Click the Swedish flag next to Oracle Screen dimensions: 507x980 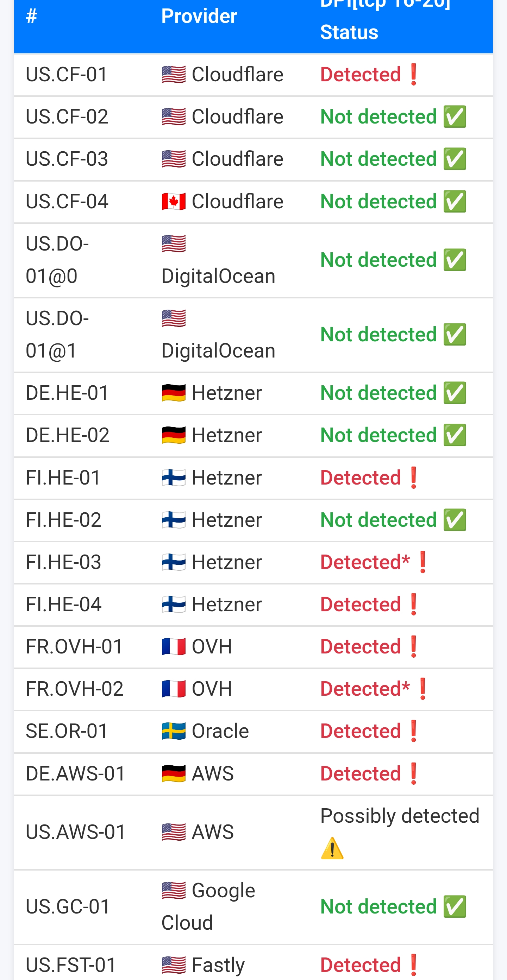(x=174, y=731)
